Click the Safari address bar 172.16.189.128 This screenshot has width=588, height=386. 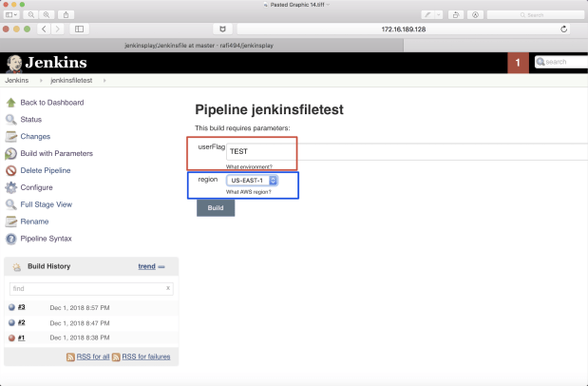pos(404,29)
